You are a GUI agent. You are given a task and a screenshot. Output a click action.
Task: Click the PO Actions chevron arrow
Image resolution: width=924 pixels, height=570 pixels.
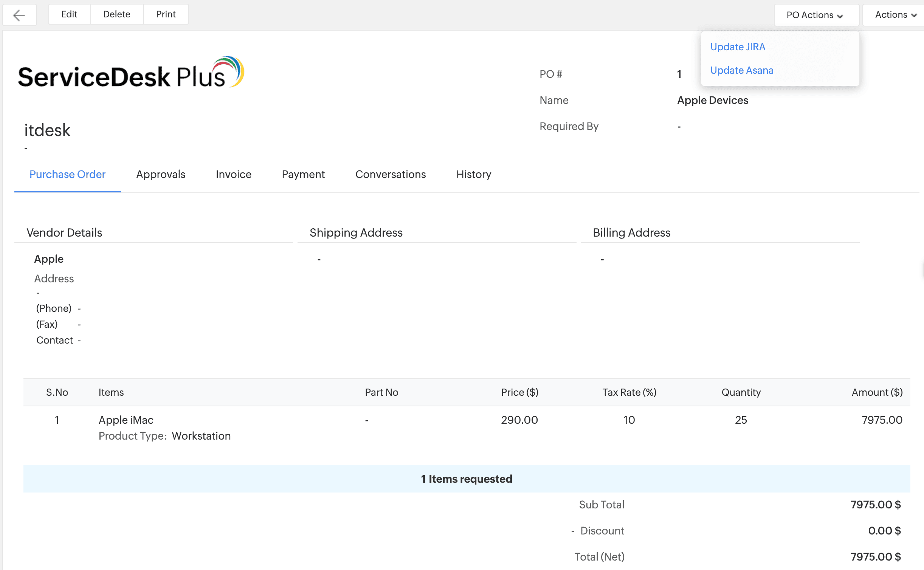pyautogui.click(x=840, y=16)
